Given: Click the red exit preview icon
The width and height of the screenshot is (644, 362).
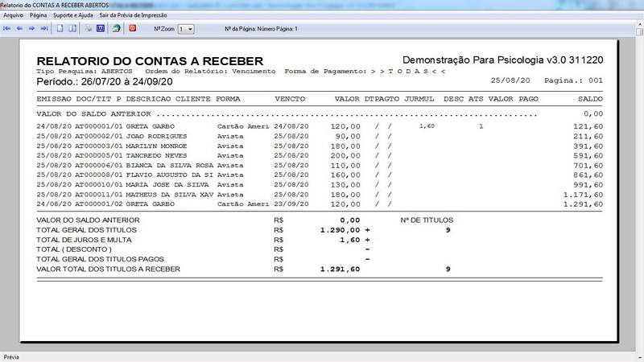Looking at the screenshot, I should [x=133, y=29].
